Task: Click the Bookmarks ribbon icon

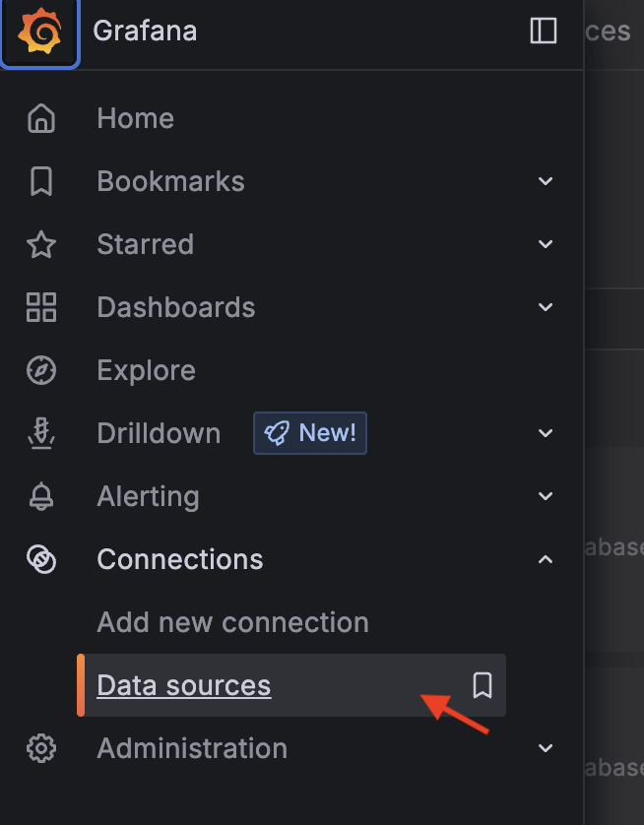Action: [41, 182]
